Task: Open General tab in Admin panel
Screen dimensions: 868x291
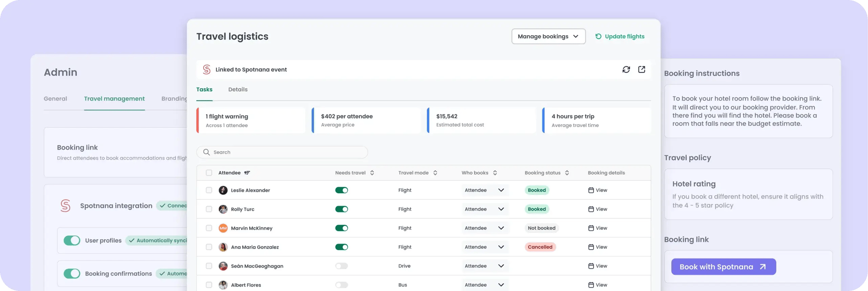Action: click(56, 99)
